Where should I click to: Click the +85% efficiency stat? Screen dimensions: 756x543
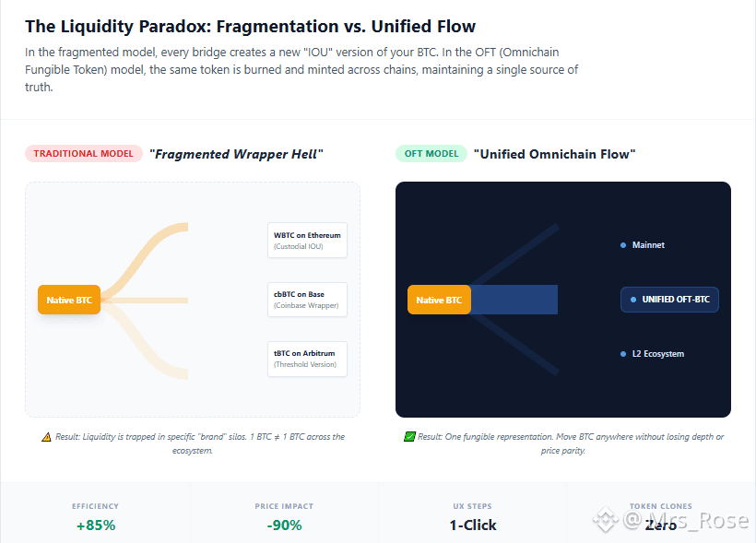(96, 525)
